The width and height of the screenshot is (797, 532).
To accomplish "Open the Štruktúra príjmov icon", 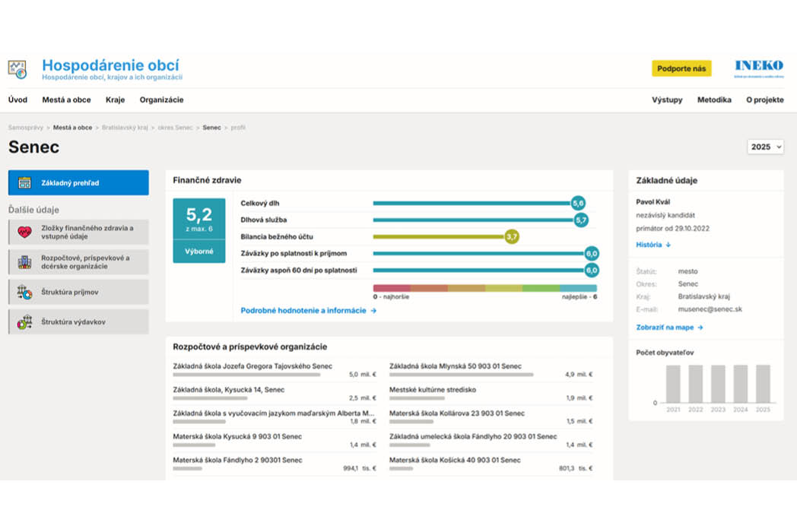I will (24, 292).
